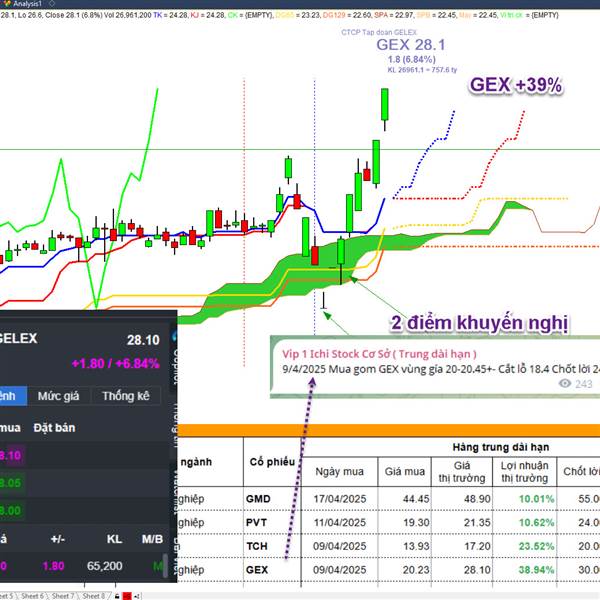This screenshot has width=600, height=600.
Task: Click the KJ = 24.28 indicator label
Action: click(208, 15)
